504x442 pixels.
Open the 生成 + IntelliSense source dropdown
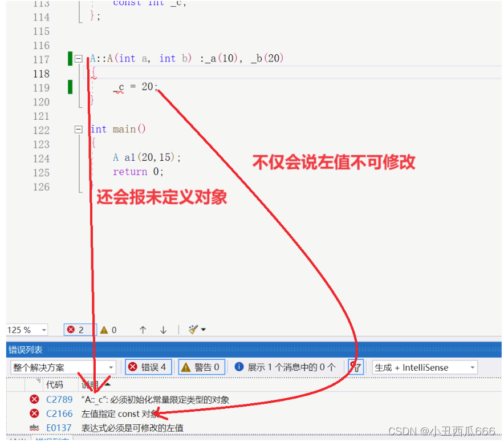tap(424, 367)
